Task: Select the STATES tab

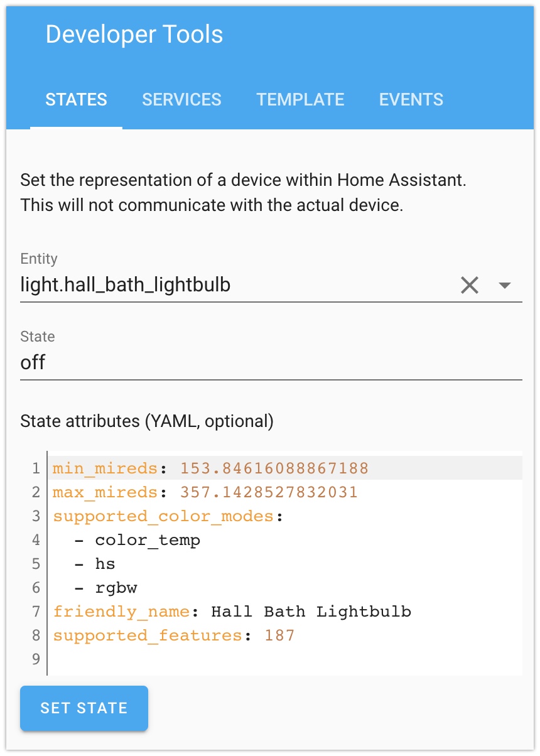Action: (x=76, y=99)
